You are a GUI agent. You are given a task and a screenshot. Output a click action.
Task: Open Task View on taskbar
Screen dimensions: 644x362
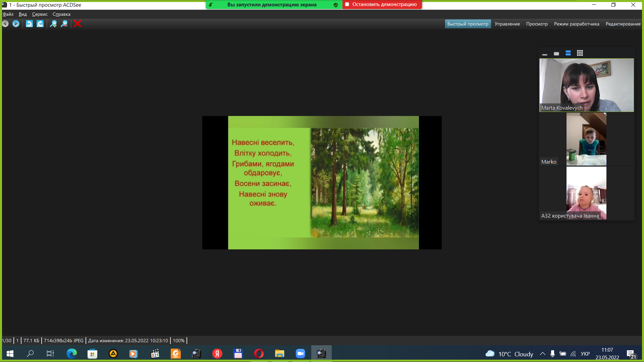click(x=50, y=354)
